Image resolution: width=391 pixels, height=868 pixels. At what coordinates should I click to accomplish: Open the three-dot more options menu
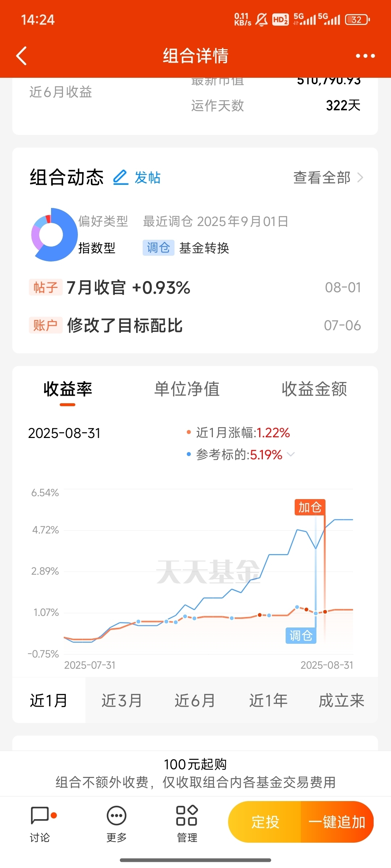click(x=365, y=56)
